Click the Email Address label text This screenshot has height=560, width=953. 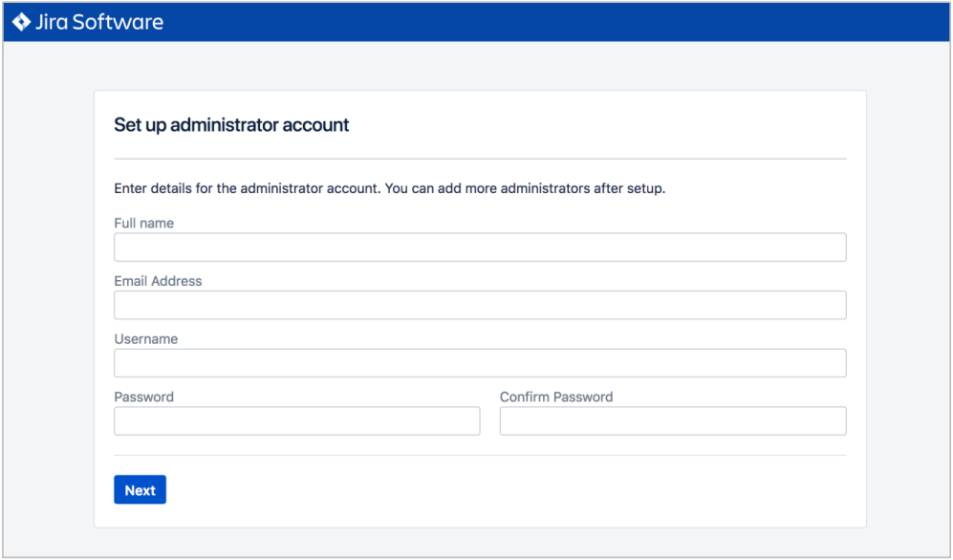tap(158, 281)
